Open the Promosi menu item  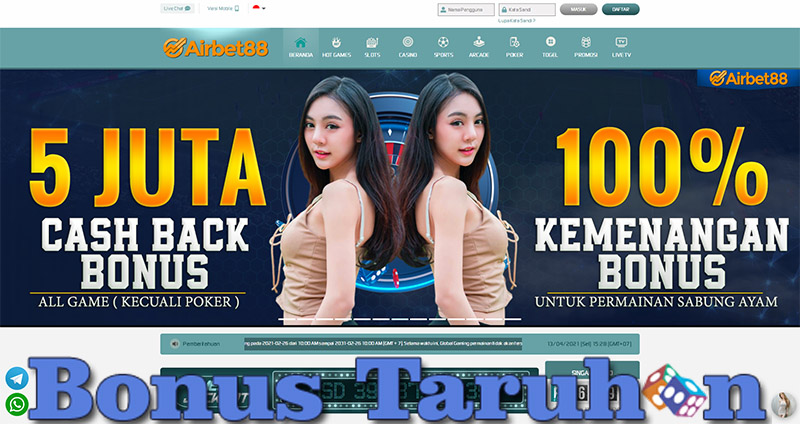(x=586, y=47)
